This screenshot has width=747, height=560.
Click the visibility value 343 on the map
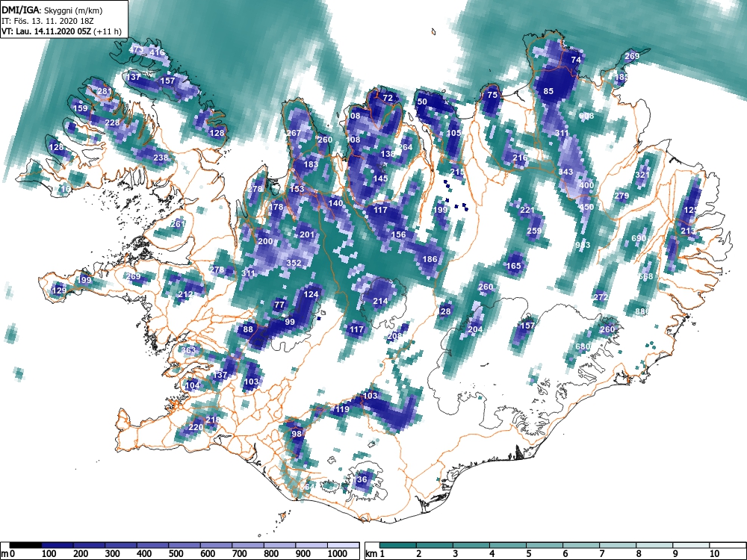click(x=565, y=172)
